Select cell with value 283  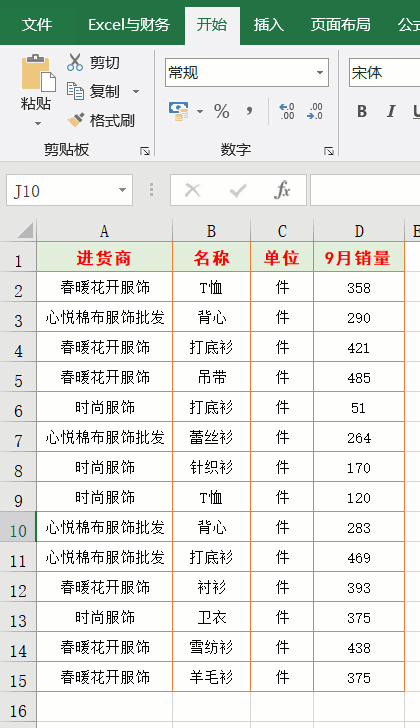click(x=359, y=526)
